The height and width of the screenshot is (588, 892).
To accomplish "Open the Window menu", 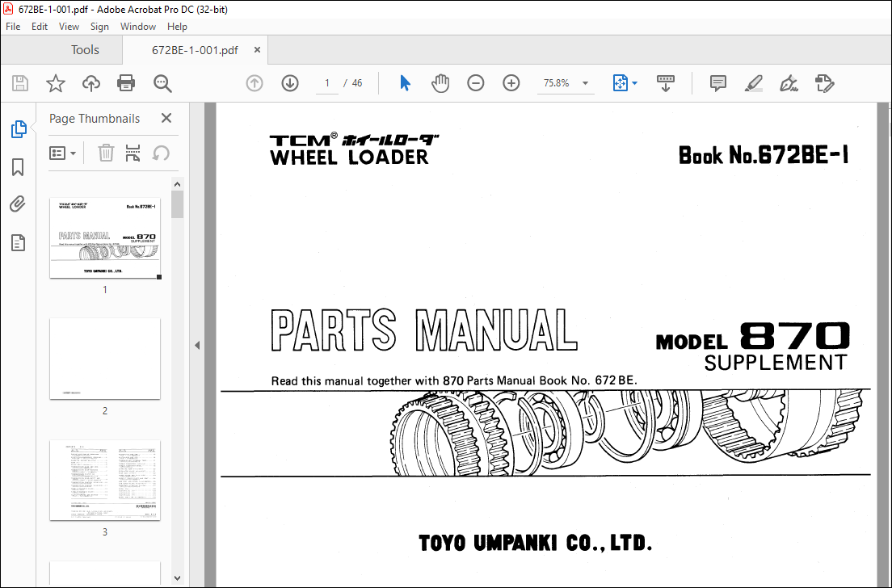I will (x=137, y=27).
